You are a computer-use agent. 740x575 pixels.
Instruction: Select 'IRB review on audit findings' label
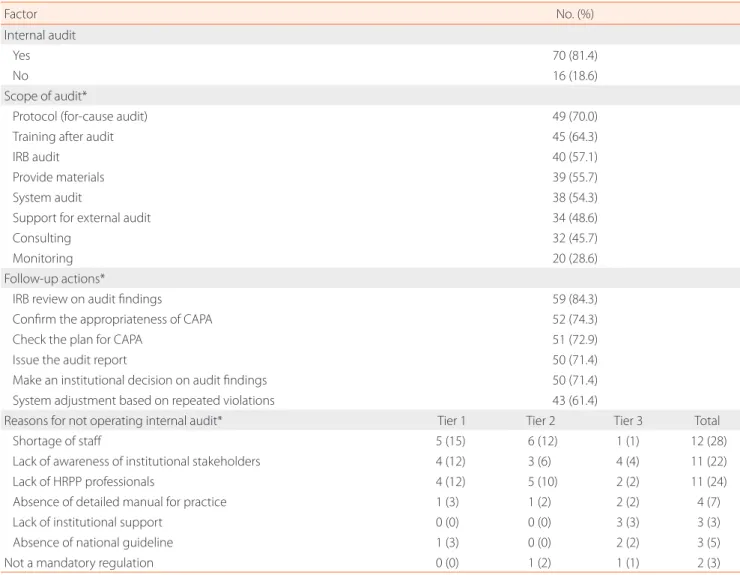click(x=87, y=299)
